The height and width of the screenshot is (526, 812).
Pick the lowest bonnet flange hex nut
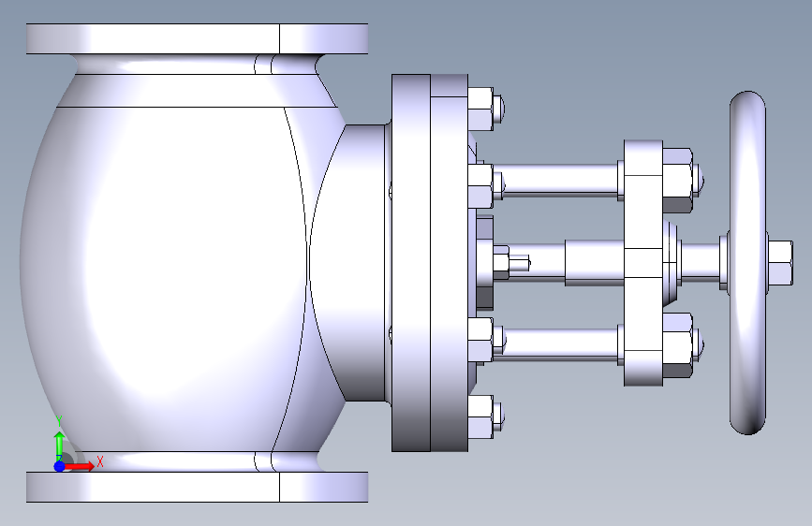(x=480, y=416)
